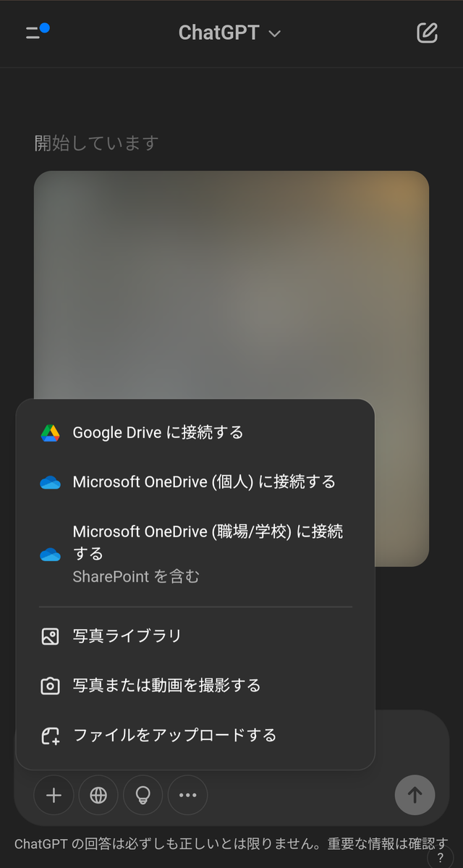Viewport: 463px width, 868px height.
Task: Toggle web search globe button
Action: (98, 795)
